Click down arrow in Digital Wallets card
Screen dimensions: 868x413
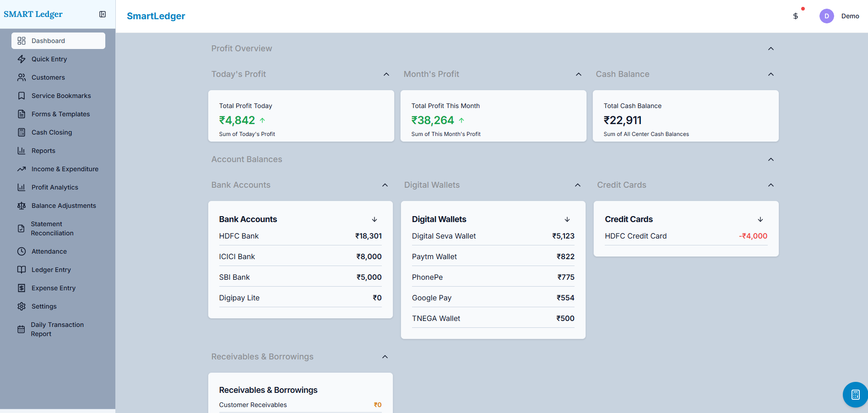click(567, 219)
